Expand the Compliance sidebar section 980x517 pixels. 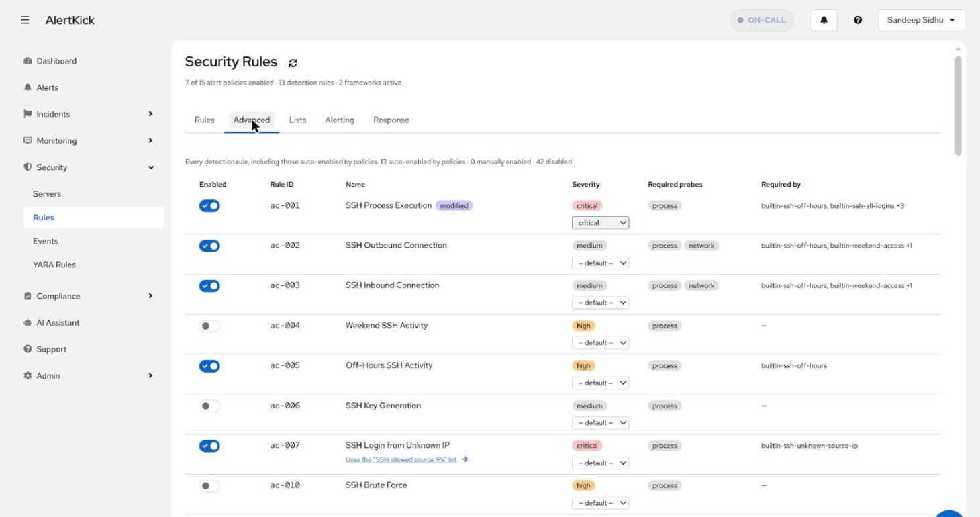[150, 296]
